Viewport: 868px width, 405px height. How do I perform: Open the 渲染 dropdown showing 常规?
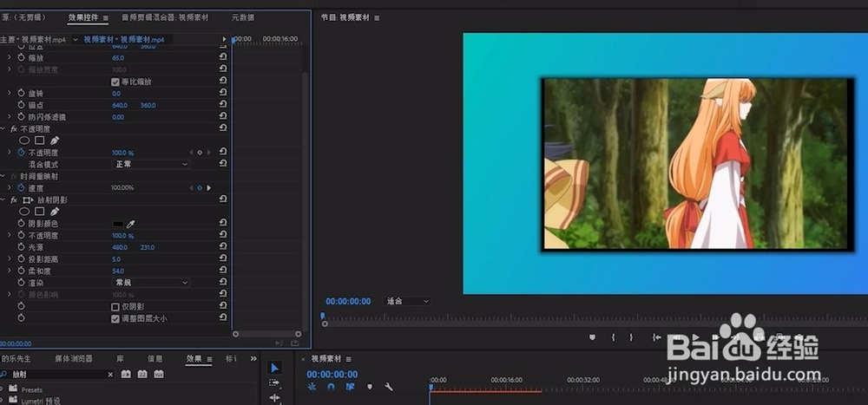pos(150,283)
